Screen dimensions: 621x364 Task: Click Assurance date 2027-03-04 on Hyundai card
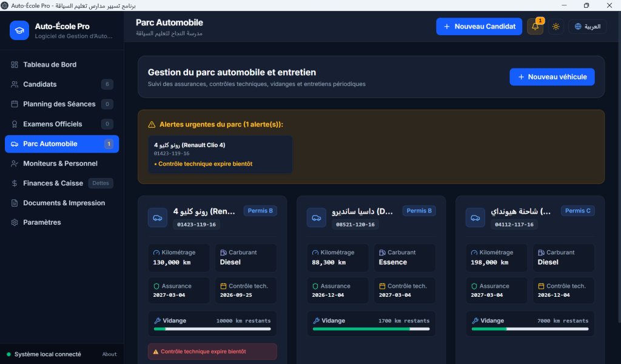click(487, 295)
